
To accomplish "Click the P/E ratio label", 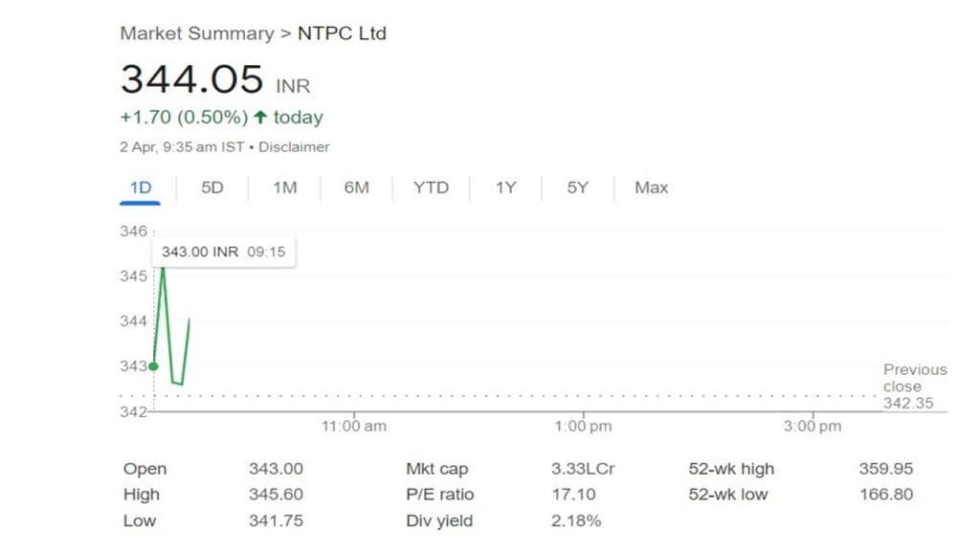I will 440,495.
